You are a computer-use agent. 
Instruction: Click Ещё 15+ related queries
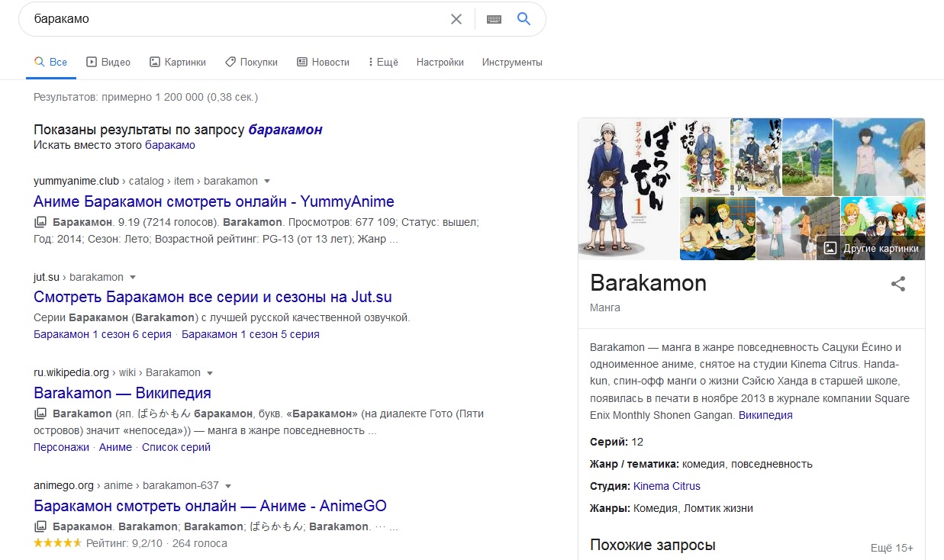coord(892,548)
